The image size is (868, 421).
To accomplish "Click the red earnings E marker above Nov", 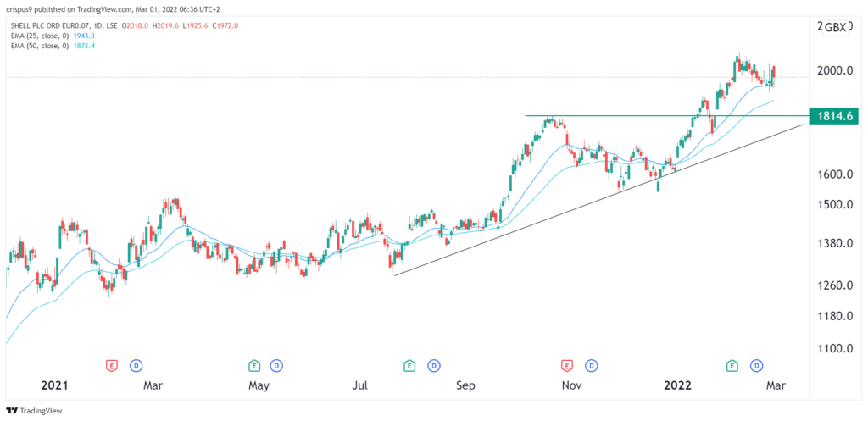I will 567,365.
